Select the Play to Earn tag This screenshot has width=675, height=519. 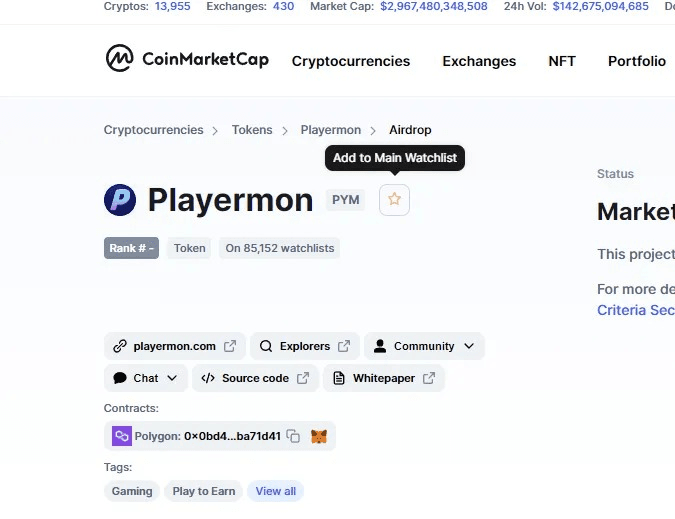pos(204,491)
